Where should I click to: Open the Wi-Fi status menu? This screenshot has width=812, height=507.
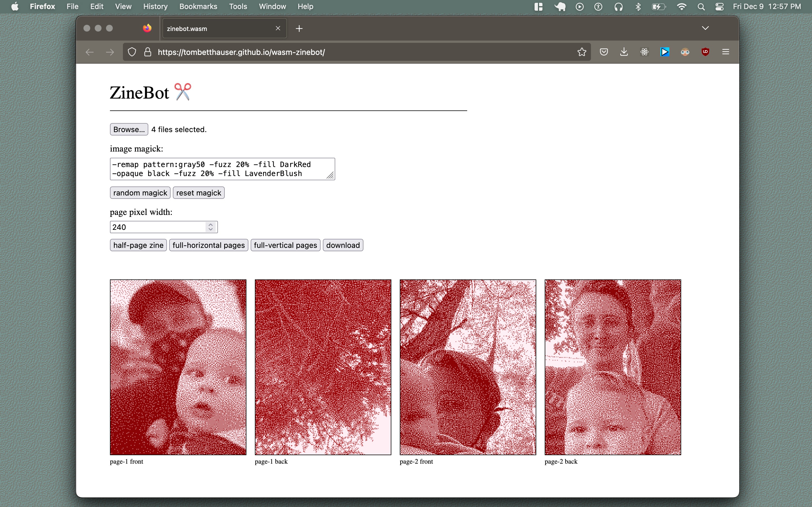681,7
